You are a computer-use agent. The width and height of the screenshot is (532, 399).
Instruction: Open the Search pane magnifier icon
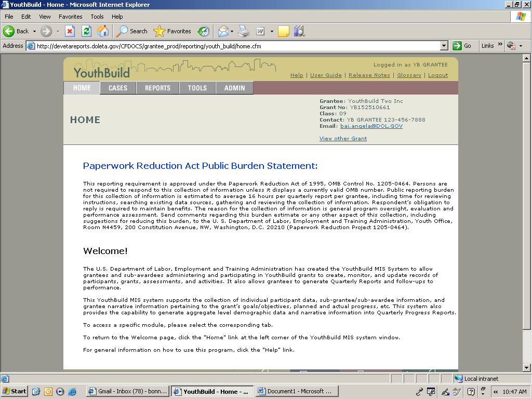tap(122, 31)
